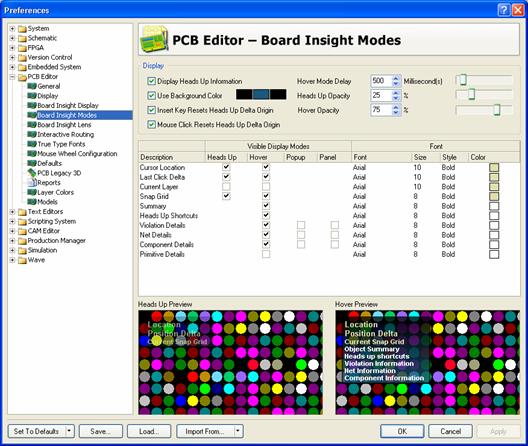Click the Layer Colors page icon

(x=32, y=192)
